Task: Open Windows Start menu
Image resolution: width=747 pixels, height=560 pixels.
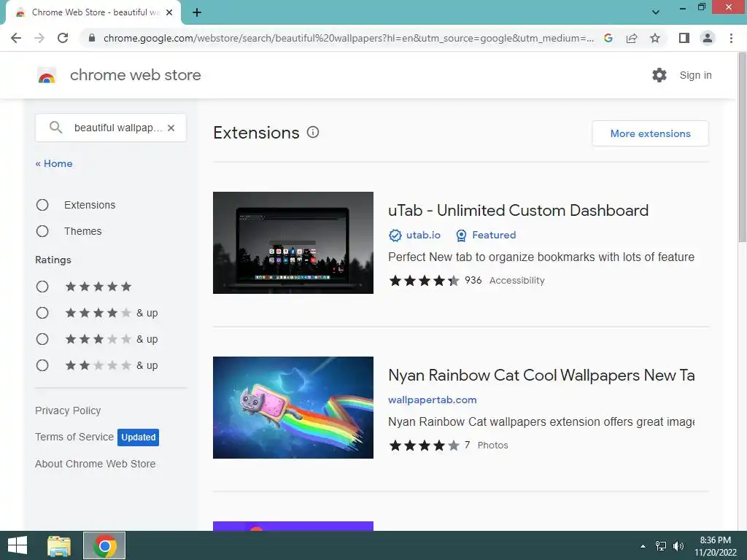Action: coord(18,545)
